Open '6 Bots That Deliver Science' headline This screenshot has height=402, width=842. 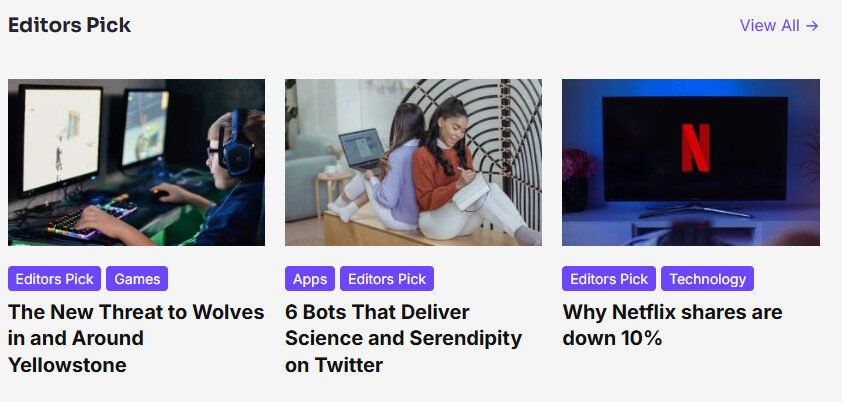click(x=403, y=338)
